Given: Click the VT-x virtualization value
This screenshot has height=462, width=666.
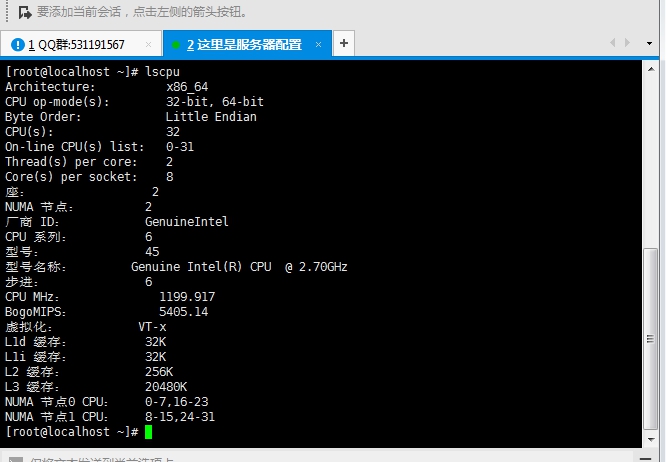Looking at the screenshot, I should click(152, 327).
